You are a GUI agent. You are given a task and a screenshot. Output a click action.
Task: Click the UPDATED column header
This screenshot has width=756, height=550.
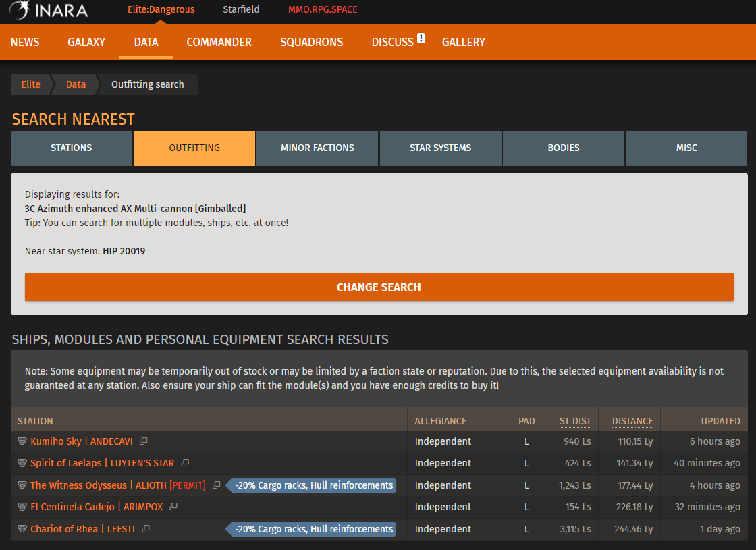tap(720, 421)
